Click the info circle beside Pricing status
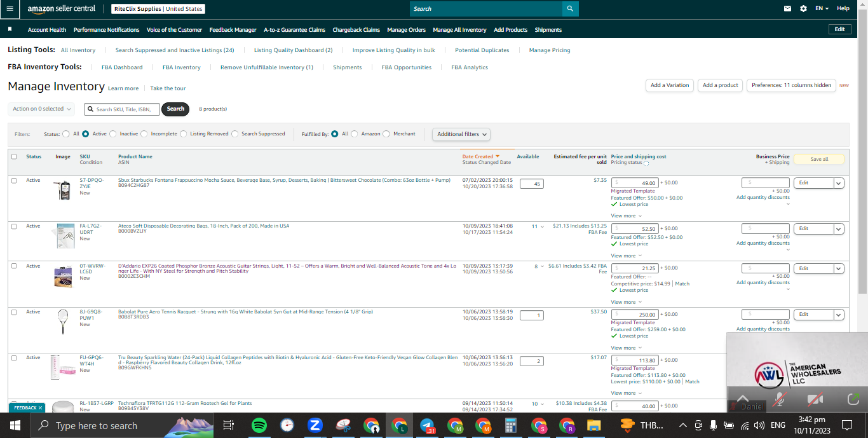Viewport: 868px width, 438px height. [x=646, y=163]
